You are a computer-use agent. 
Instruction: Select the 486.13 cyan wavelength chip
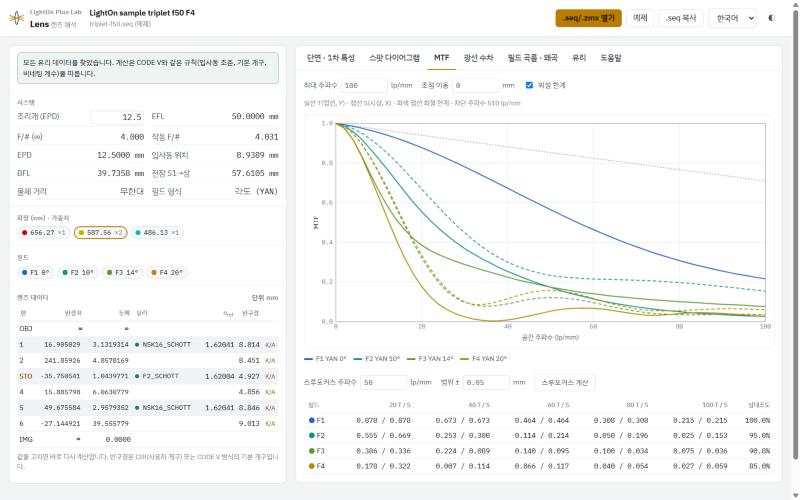pos(157,233)
